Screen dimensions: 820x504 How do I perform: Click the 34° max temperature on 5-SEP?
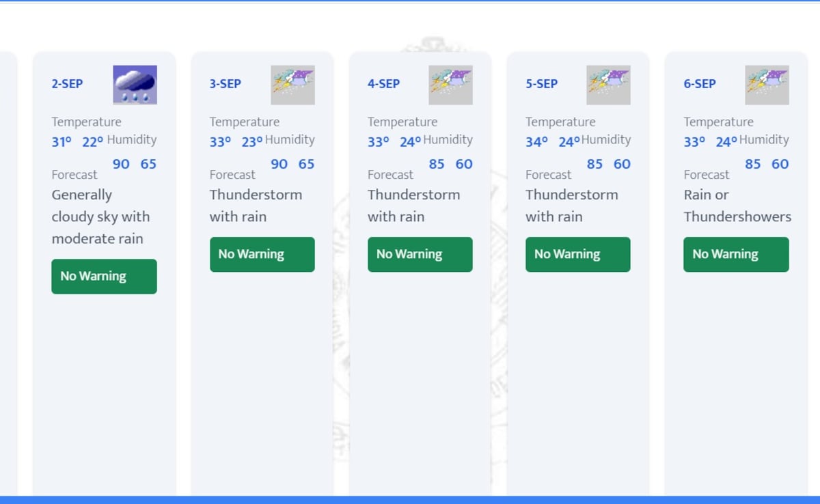click(x=536, y=142)
